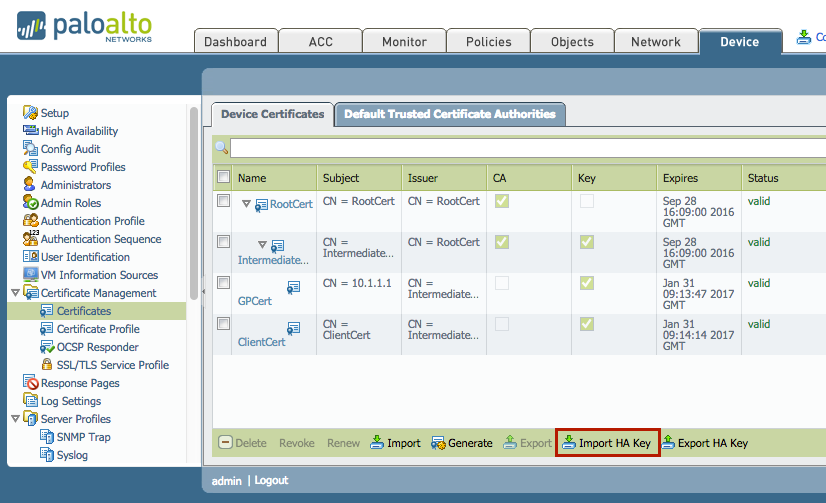Click the Setup icon in sidebar
826x503 pixels.
(x=30, y=112)
